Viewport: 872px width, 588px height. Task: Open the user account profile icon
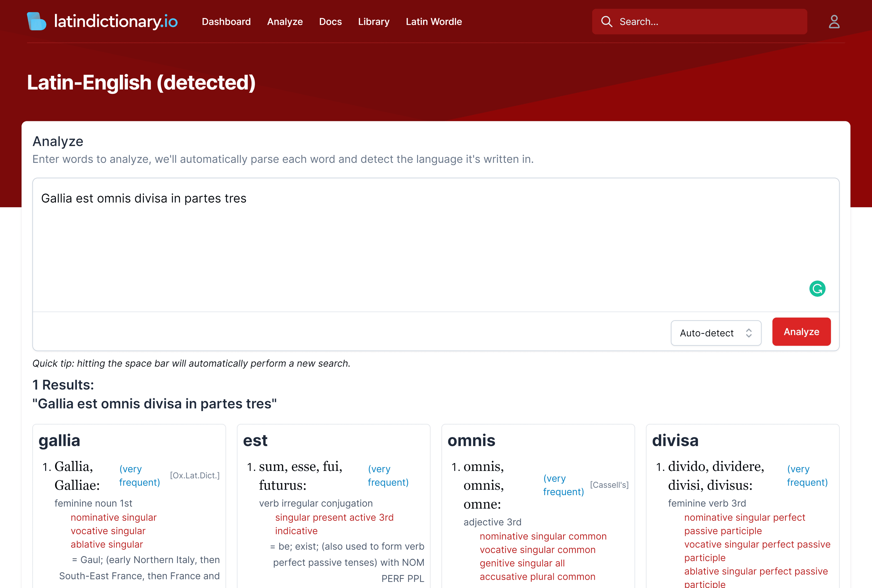(x=834, y=22)
